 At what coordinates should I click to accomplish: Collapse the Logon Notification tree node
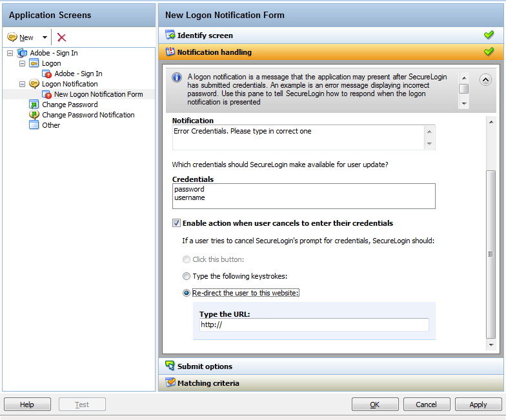(22, 84)
